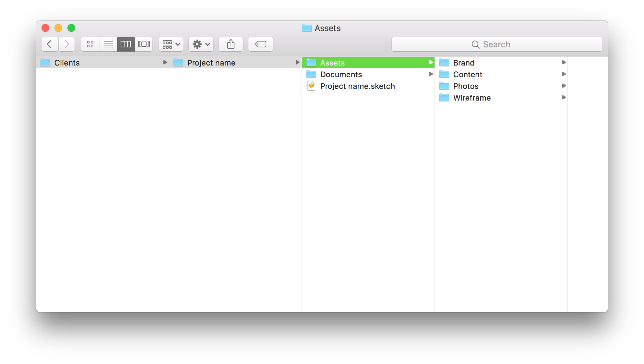The image size is (644, 364).
Task: Click the Share button
Action: [x=231, y=44]
